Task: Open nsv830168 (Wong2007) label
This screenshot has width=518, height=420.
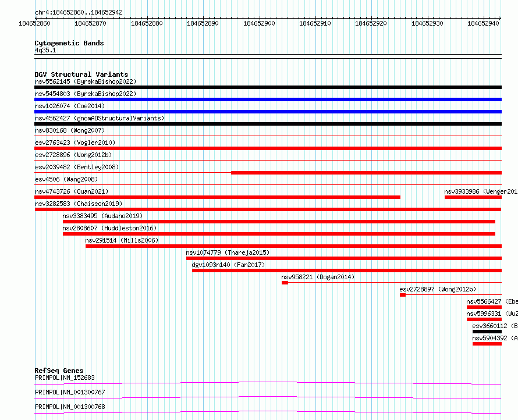Action: pos(70,130)
